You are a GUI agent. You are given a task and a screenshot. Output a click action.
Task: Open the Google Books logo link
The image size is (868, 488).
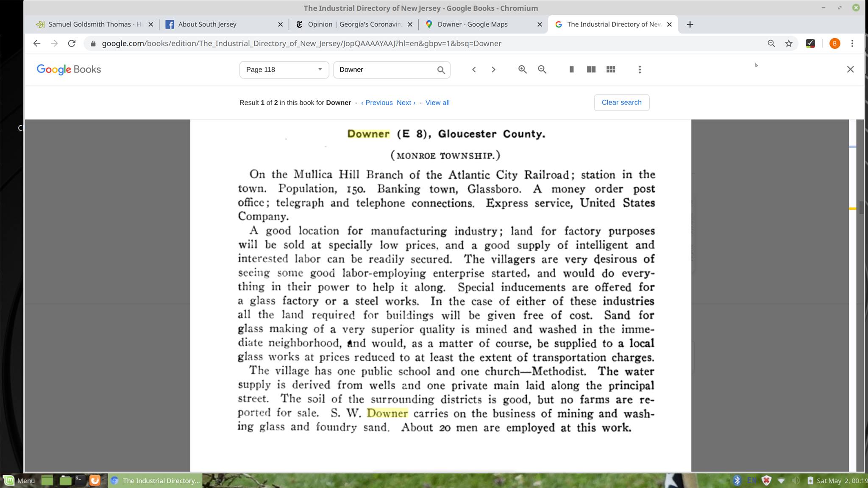69,69
